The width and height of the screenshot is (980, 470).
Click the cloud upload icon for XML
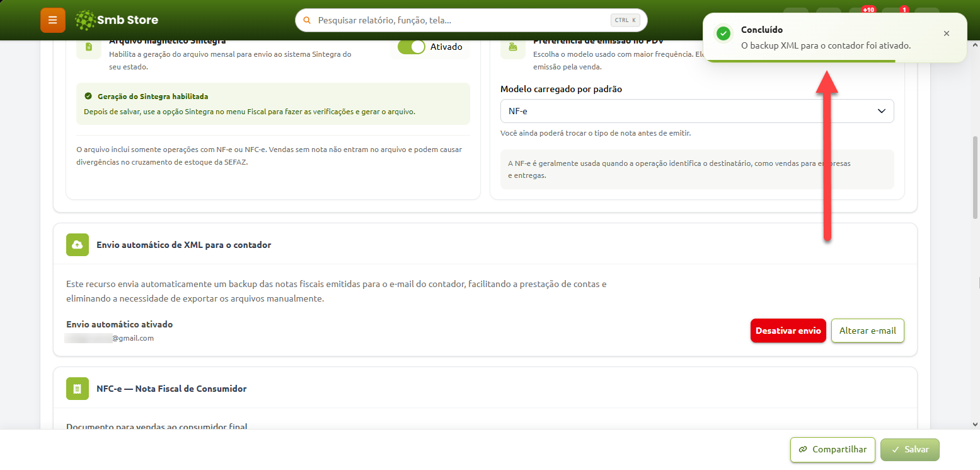pos(78,245)
